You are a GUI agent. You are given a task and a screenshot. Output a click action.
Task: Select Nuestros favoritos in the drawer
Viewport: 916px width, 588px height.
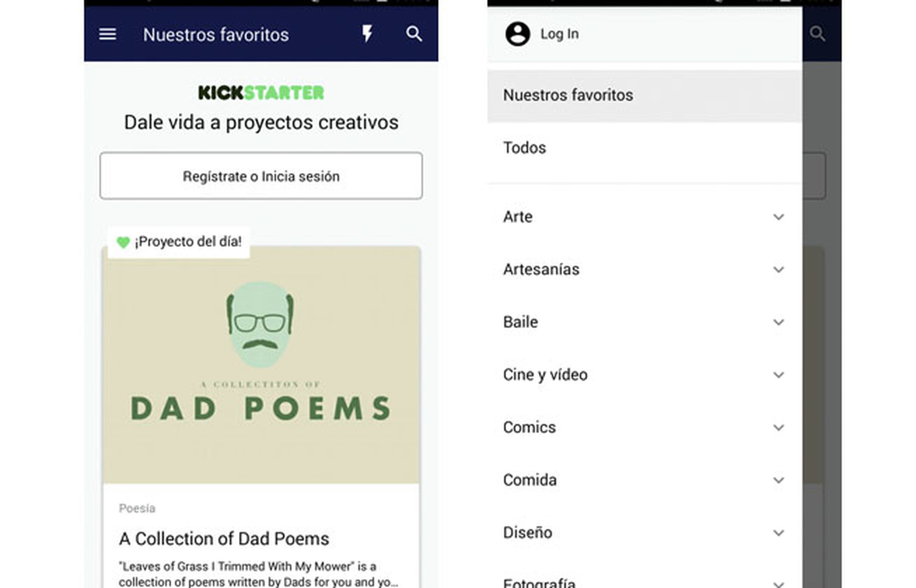coord(644,95)
